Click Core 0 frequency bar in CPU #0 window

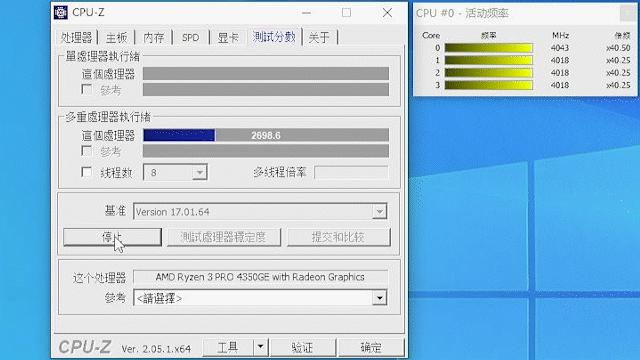(489, 48)
